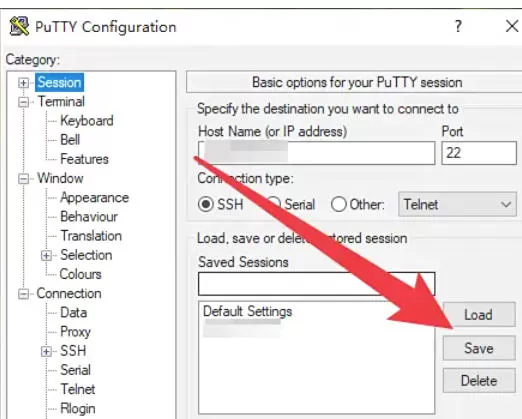Image resolution: width=522 pixels, height=419 pixels.
Task: Go to the Colours category
Action: pyautogui.click(x=80, y=274)
